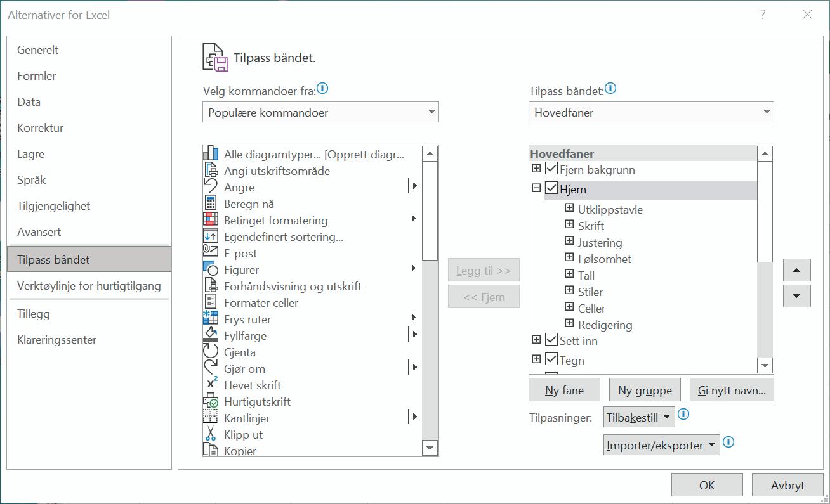This screenshot has width=830, height=504.
Task: Expand the Følsomhet group
Action: pyautogui.click(x=569, y=258)
